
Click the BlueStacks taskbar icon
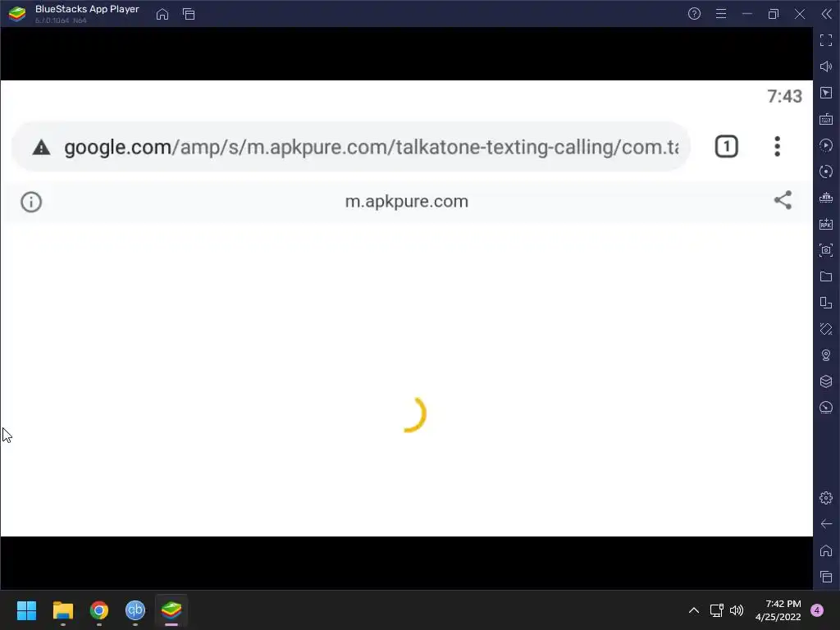171,610
